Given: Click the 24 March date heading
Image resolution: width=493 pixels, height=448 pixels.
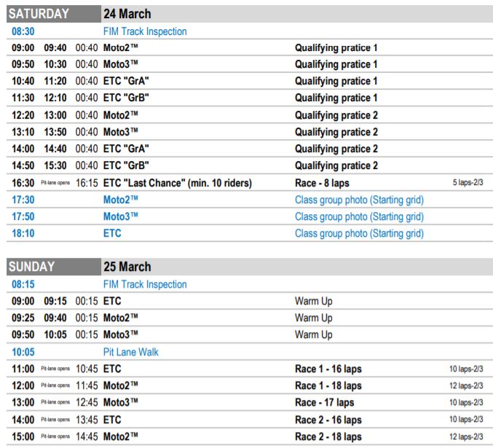Looking at the screenshot, I should pos(127,14).
